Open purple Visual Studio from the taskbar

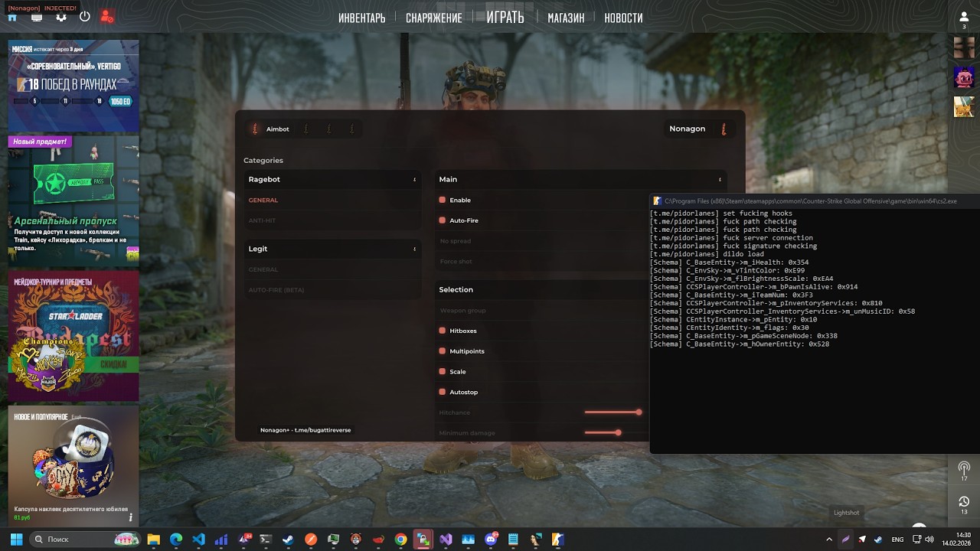coord(446,540)
